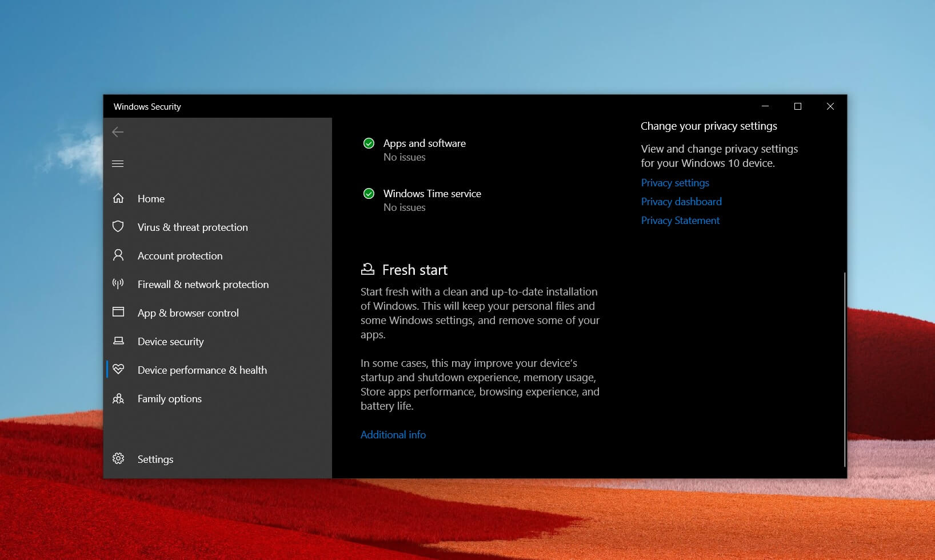This screenshot has height=560, width=935.
Task: Click the vertical scrollbar thumb
Action: [845, 369]
